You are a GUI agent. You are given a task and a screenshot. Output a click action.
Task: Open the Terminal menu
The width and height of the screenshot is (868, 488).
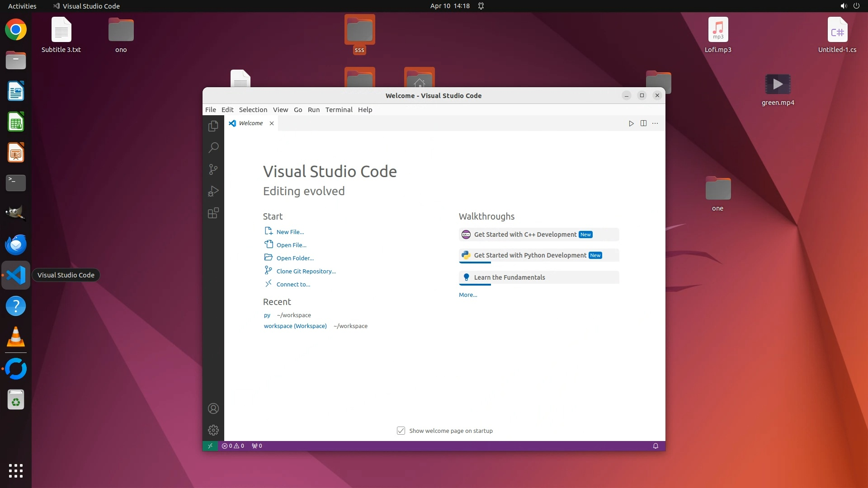coord(339,110)
